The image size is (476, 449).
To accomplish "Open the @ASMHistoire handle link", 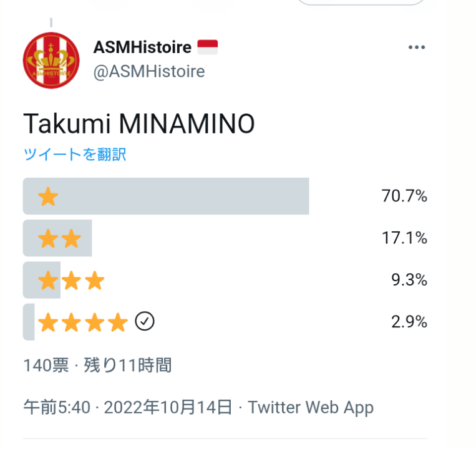I will coord(149,72).
